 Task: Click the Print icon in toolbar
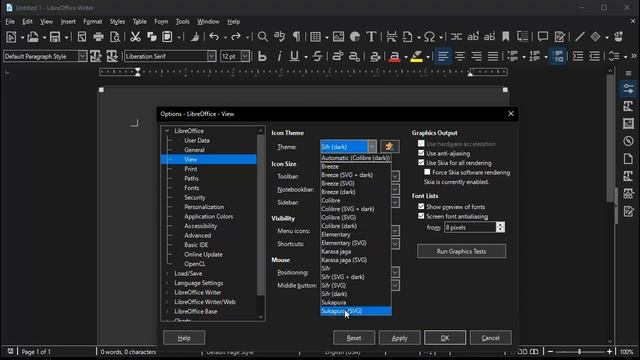click(x=98, y=37)
